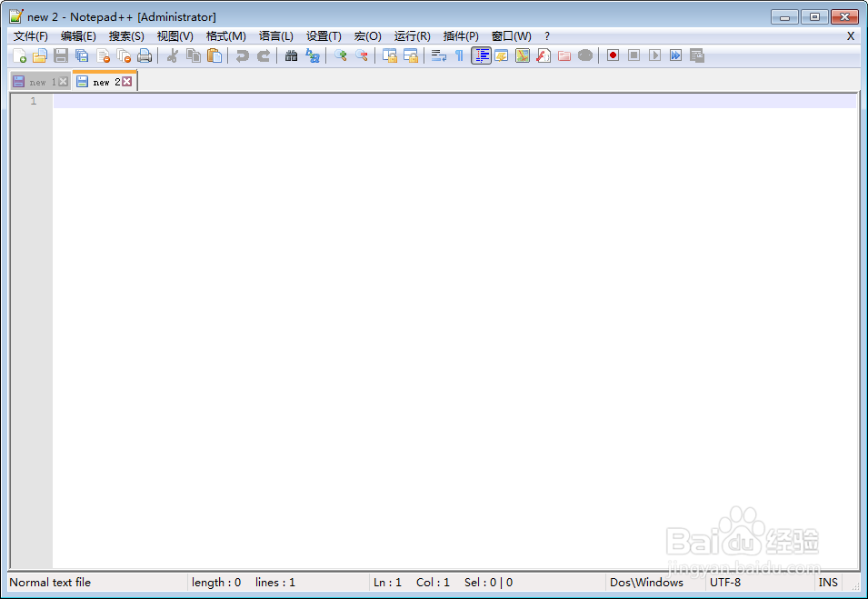Open the Replace dialog icon
Screen dimensions: 868x599
[x=313, y=55]
